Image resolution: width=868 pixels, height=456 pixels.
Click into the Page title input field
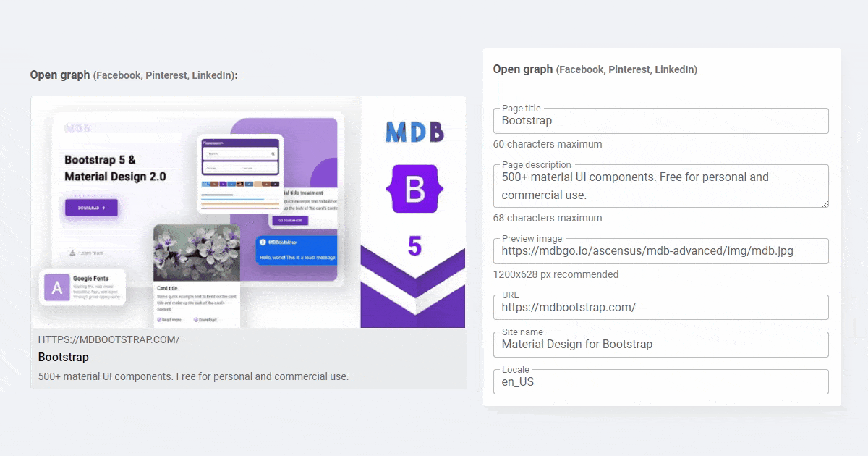click(x=660, y=121)
